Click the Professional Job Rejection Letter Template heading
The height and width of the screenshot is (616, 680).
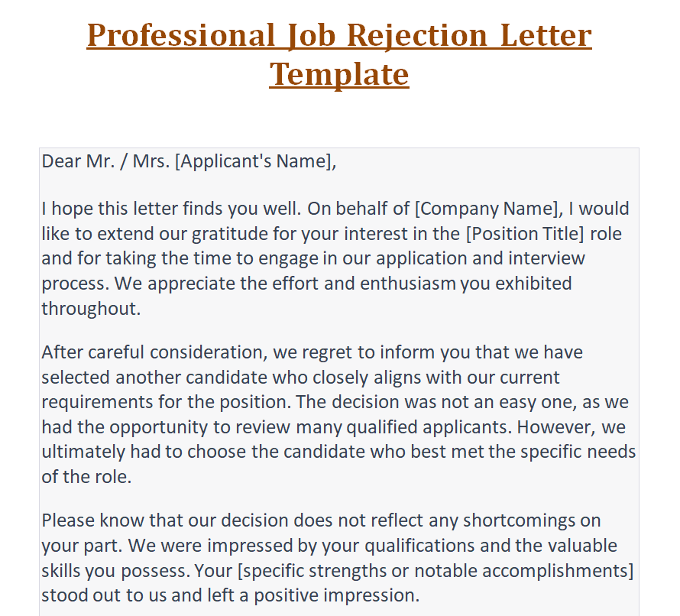point(339,36)
